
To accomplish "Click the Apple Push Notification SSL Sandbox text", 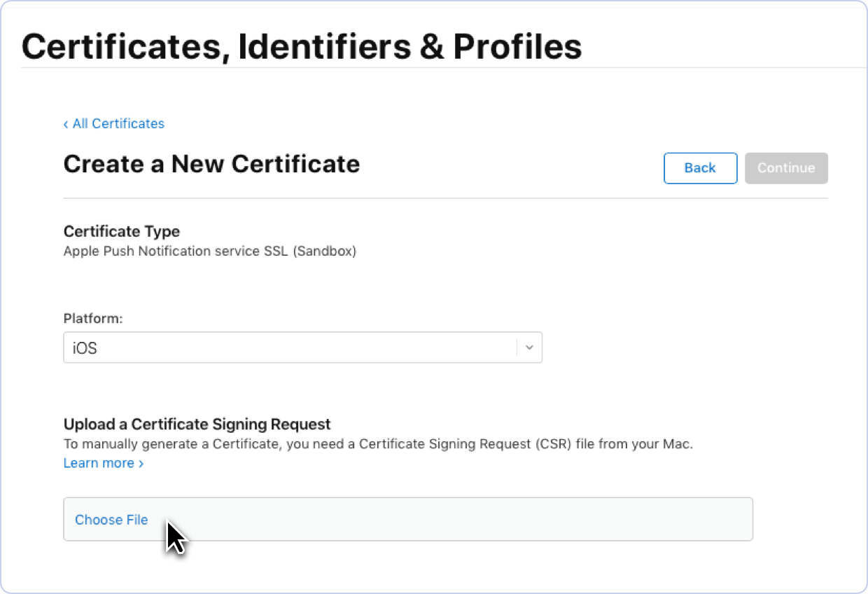I will pos(210,251).
